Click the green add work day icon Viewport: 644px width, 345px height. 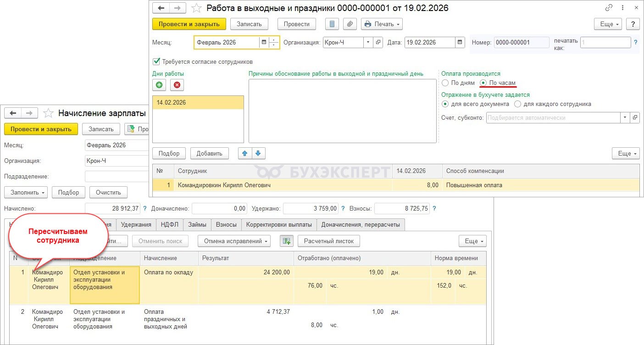pyautogui.click(x=159, y=85)
